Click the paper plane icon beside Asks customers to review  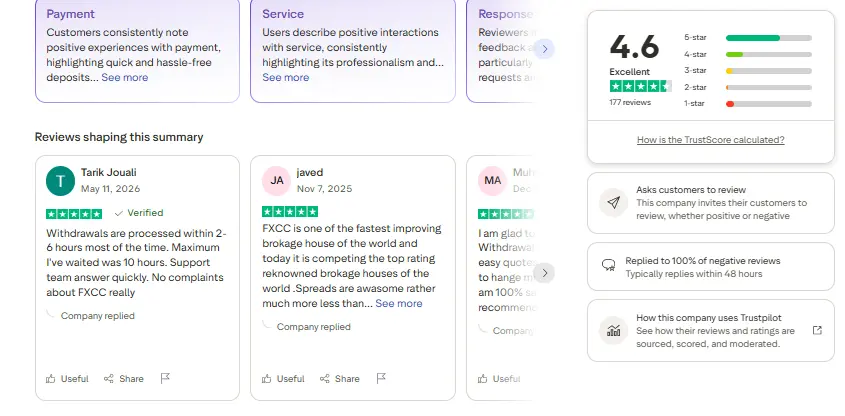[613, 203]
